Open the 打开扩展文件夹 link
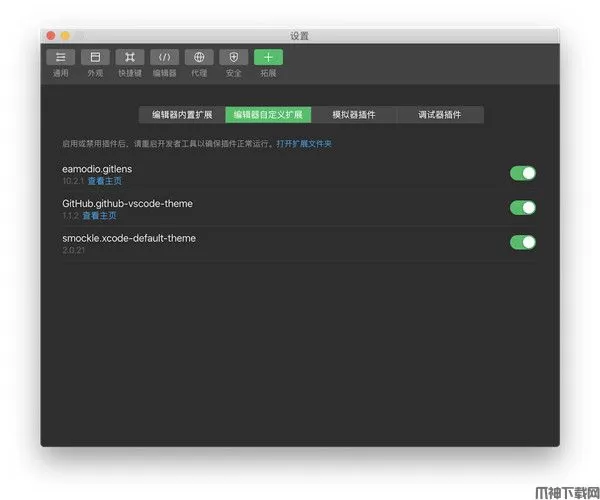600x500 pixels. (x=304, y=144)
